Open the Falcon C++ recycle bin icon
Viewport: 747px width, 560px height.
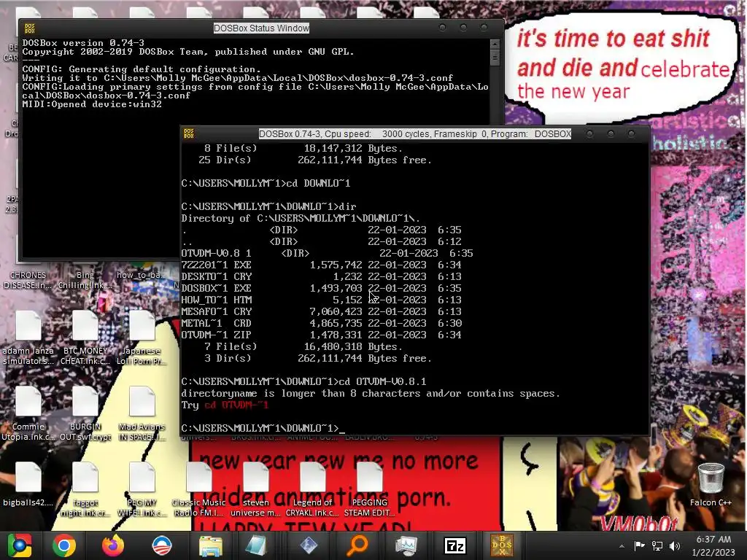(711, 484)
